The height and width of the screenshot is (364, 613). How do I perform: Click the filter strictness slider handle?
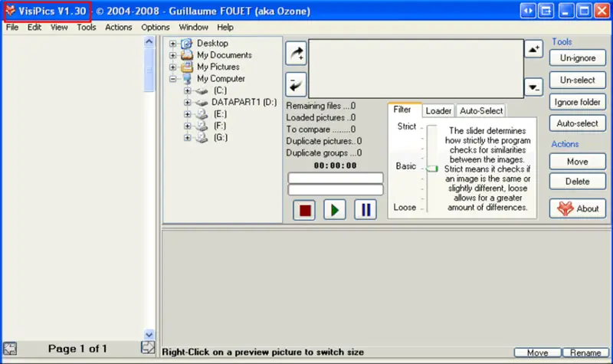(x=431, y=169)
